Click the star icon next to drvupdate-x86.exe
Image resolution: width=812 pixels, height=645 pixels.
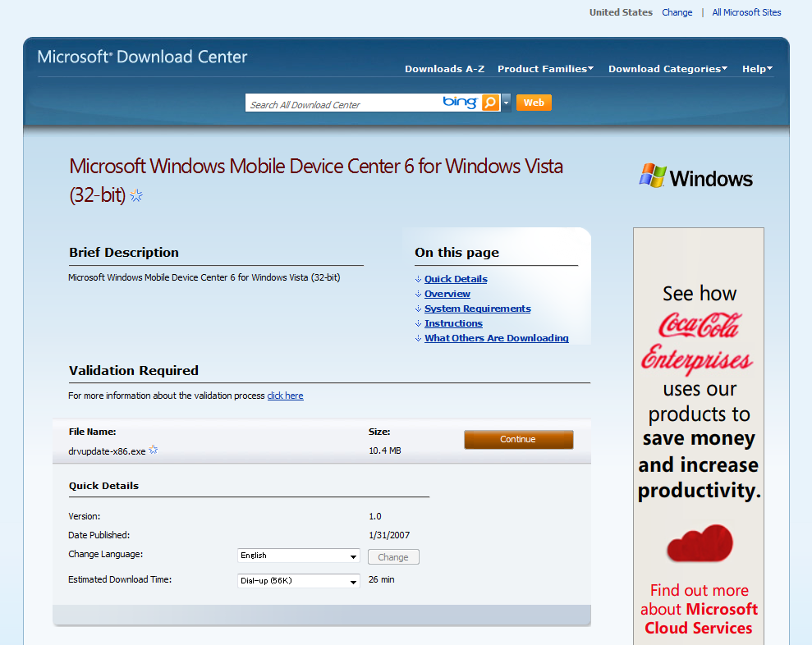(153, 450)
